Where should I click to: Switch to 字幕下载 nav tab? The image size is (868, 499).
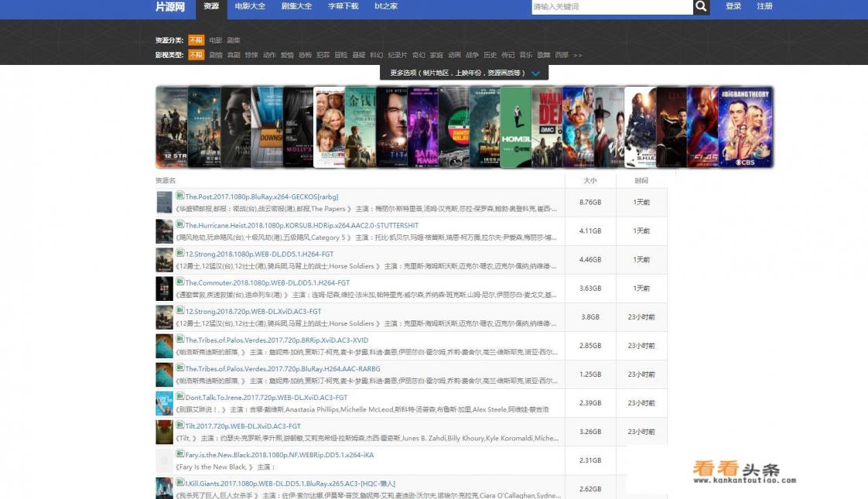coord(343,7)
